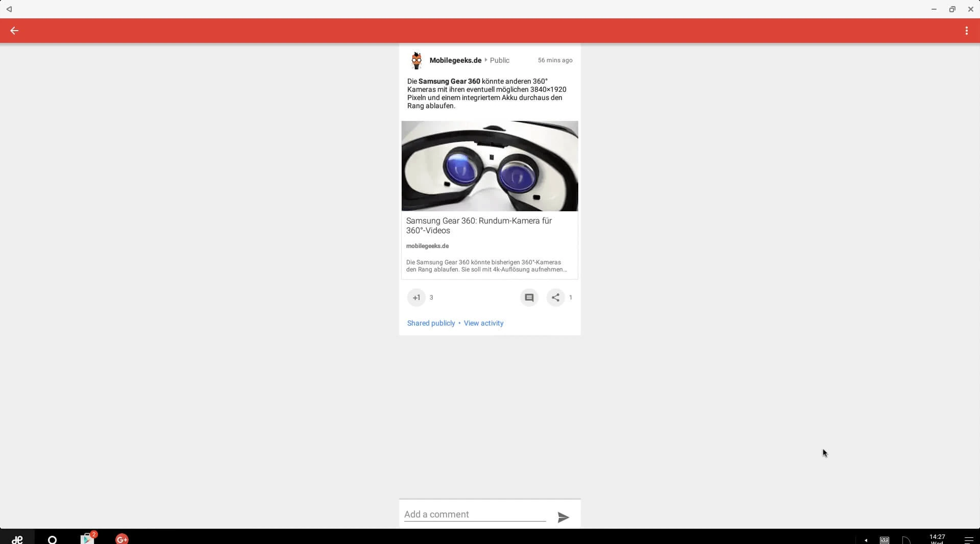Open the three-dot overflow menu
The width and height of the screenshot is (980, 544).
(966, 31)
